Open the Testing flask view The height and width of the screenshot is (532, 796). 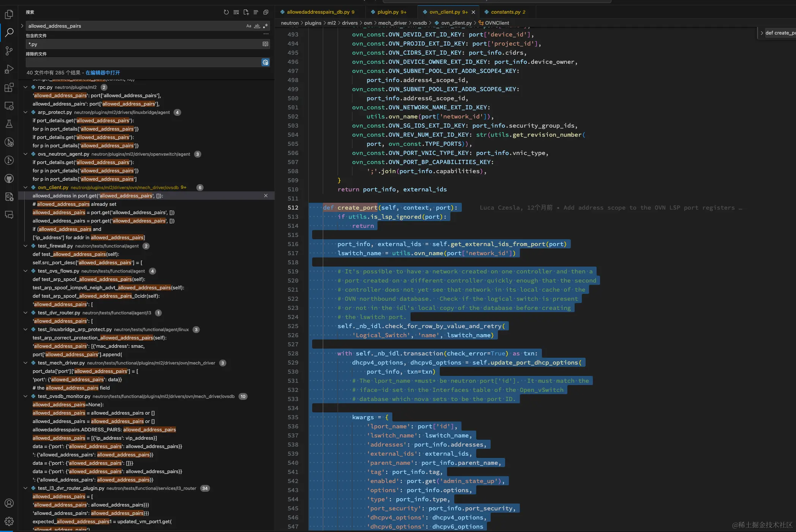pyautogui.click(x=9, y=124)
